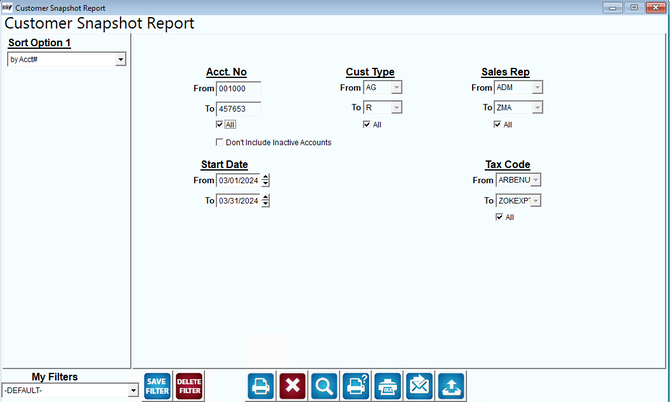Minimize the Customer Snapshot Report window
Viewport: 670px width, 402px height.
click(612, 7)
